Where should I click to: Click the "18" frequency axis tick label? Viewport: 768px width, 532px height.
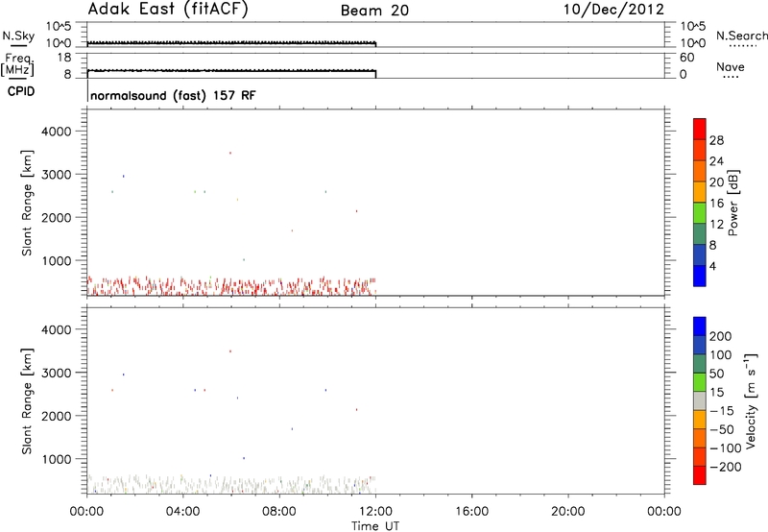tap(64, 58)
